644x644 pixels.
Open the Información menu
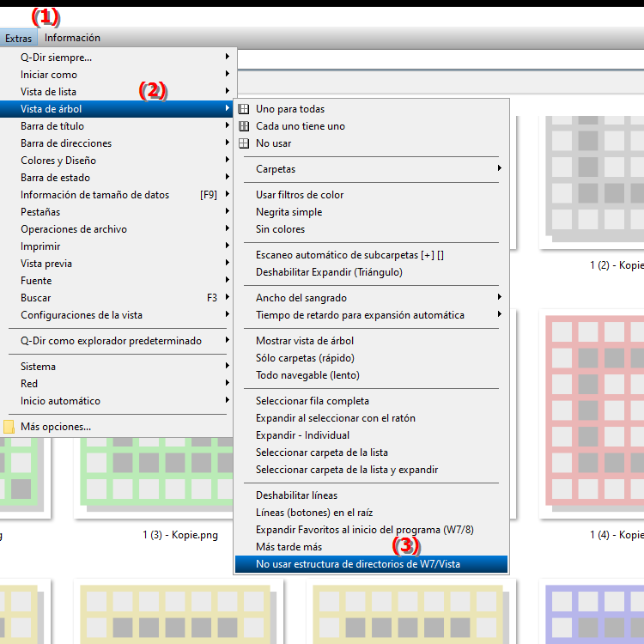(x=72, y=38)
